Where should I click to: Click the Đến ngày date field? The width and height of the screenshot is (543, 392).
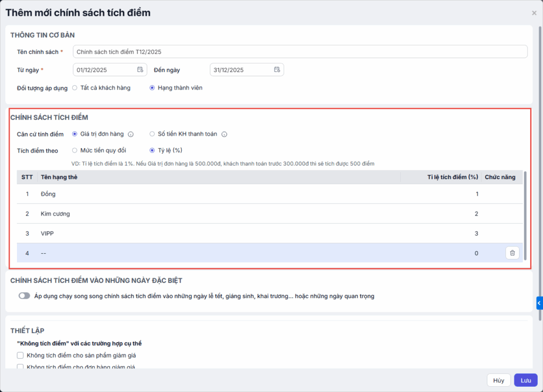point(247,69)
